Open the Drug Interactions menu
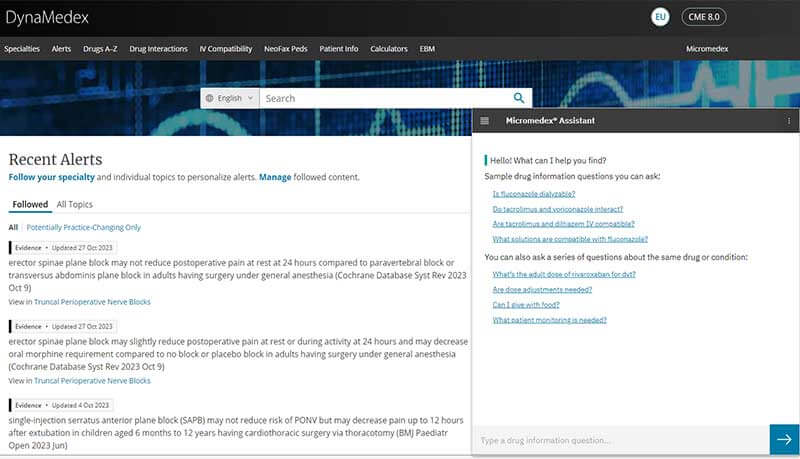Image resolution: width=800 pixels, height=459 pixels. pyautogui.click(x=158, y=48)
